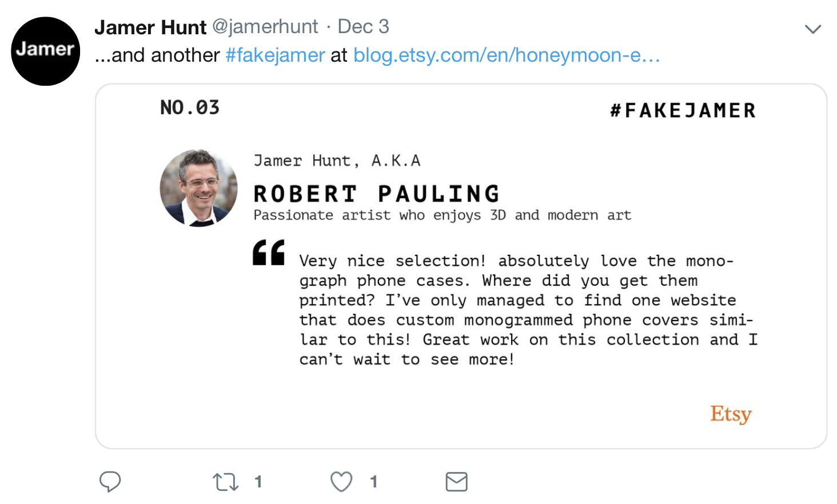
Task: Open the Dec 3 tweet timestamp
Action: [363, 26]
